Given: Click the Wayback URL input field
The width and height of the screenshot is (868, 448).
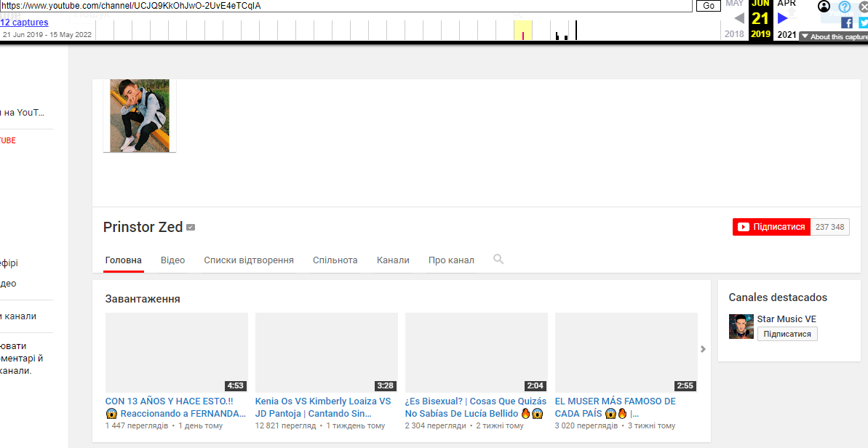Looking at the screenshot, I should coord(346,6).
